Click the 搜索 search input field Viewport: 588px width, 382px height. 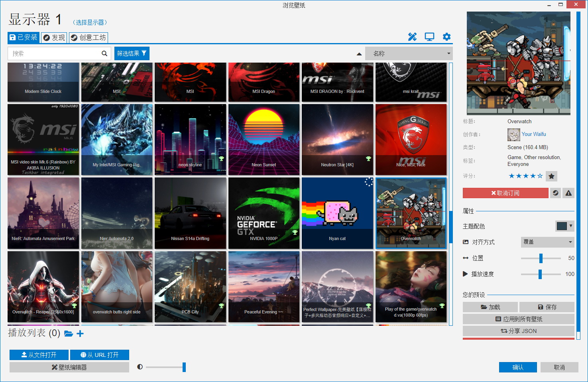point(59,53)
